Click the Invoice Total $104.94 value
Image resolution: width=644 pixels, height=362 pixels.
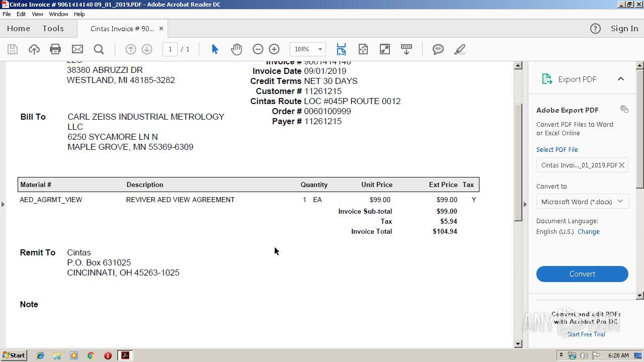coord(445,232)
